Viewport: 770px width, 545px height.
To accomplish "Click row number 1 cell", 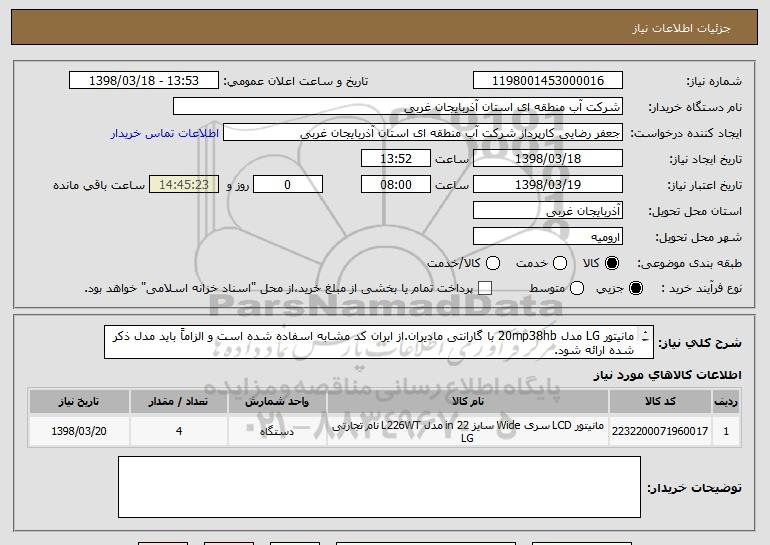I will [726, 431].
